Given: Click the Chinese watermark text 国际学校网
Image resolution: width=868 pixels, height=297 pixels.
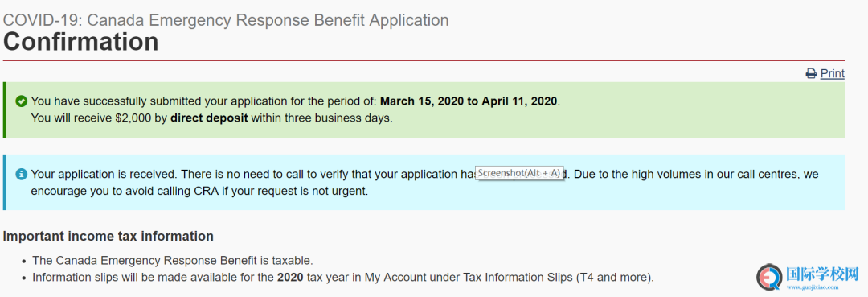Looking at the screenshot, I should (x=821, y=274).
